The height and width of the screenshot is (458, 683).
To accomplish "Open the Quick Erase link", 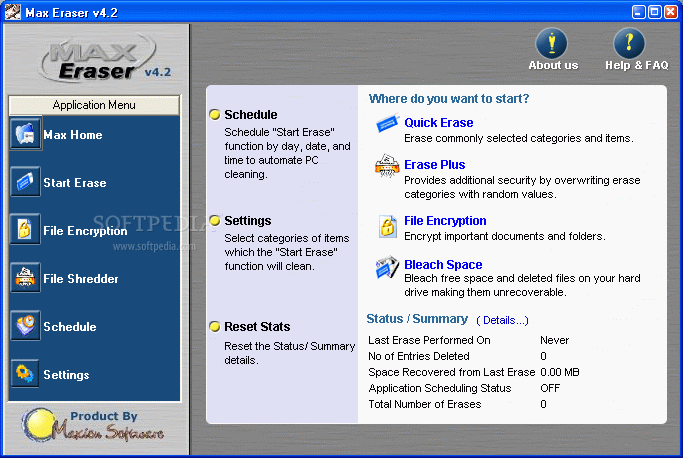I will pyautogui.click(x=439, y=122).
